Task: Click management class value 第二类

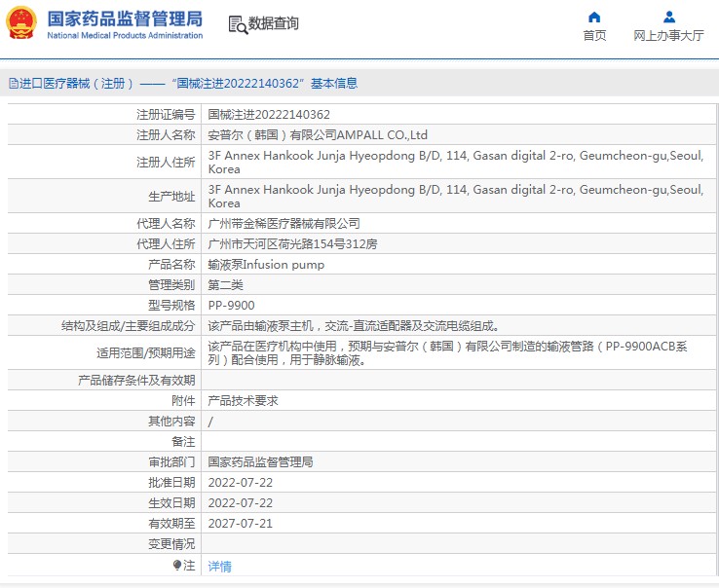Action: pyautogui.click(x=225, y=284)
